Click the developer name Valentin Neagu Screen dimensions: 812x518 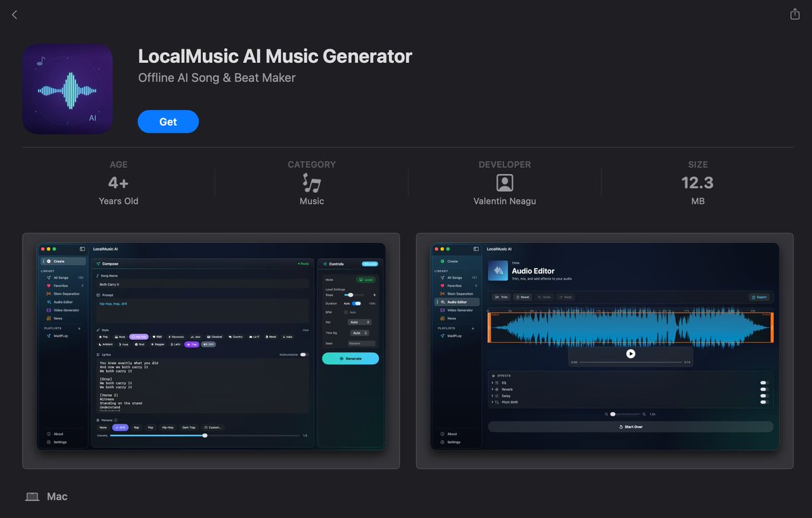tap(505, 201)
